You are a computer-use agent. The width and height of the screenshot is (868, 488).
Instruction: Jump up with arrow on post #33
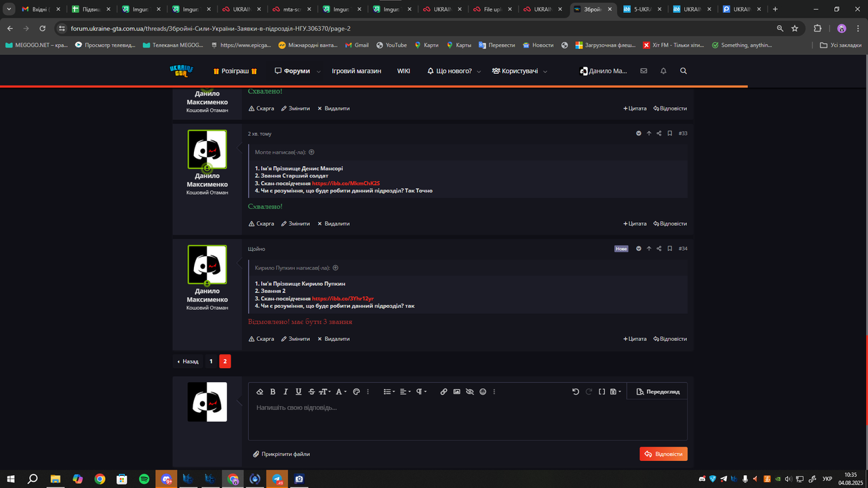[x=649, y=134]
